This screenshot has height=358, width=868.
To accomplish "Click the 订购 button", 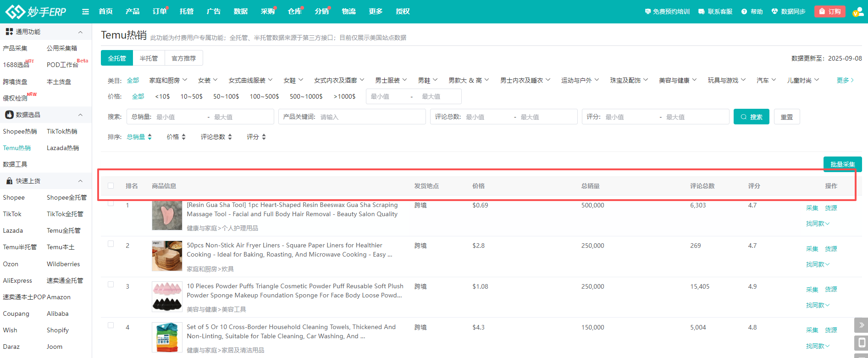I will click(830, 11).
